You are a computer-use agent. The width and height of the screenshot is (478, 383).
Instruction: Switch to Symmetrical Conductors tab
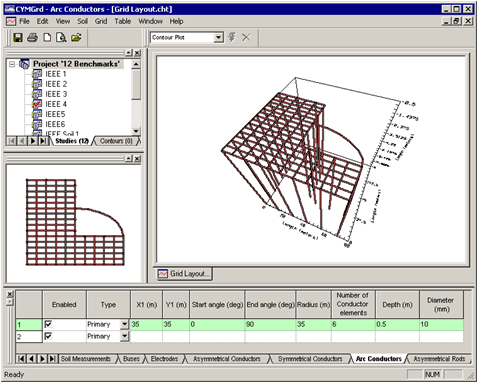(x=310, y=359)
